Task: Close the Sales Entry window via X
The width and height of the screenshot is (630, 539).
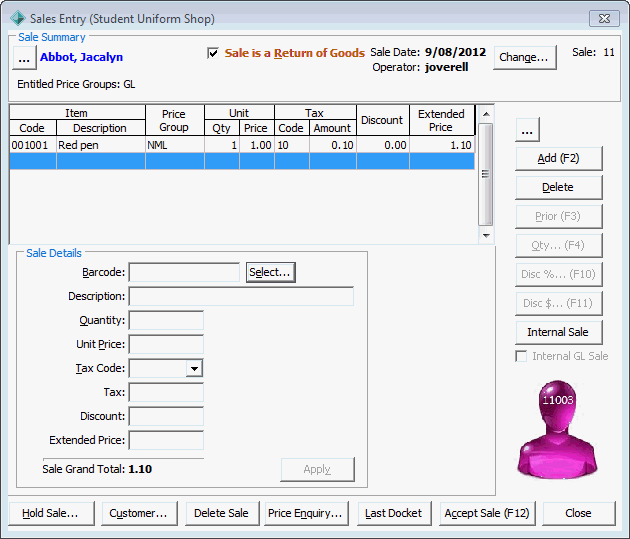Action: click(x=604, y=18)
